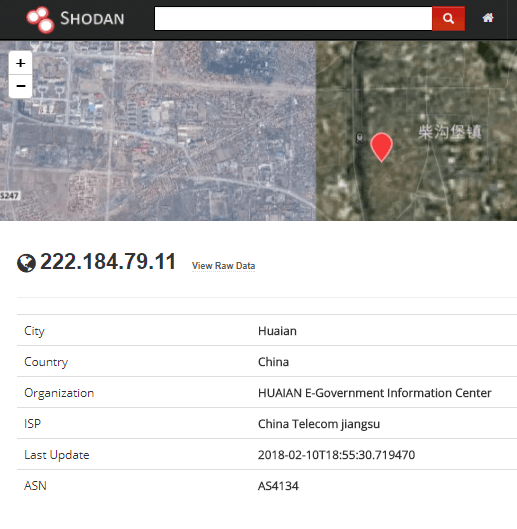
Task: Click the red location pin marker
Action: 381,147
